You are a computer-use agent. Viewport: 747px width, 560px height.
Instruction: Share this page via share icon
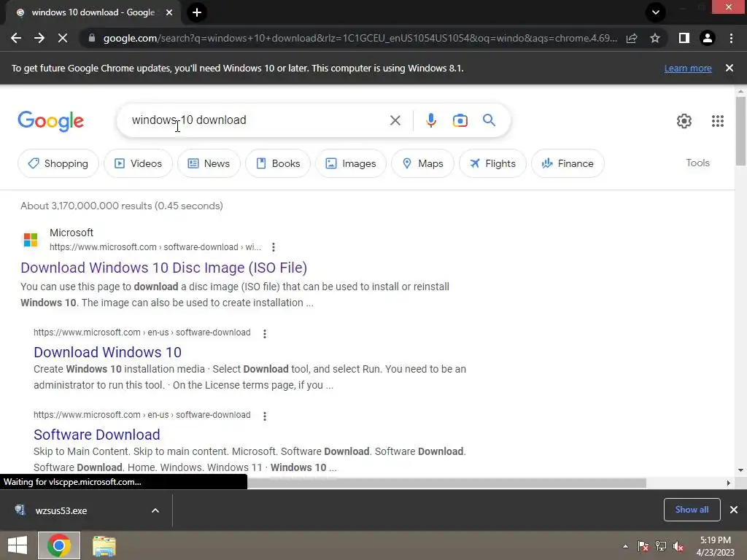[x=632, y=38]
